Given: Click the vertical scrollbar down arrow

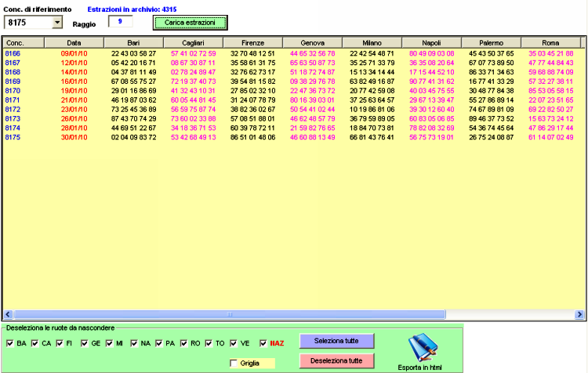Looking at the screenshot, I should click(583, 306).
